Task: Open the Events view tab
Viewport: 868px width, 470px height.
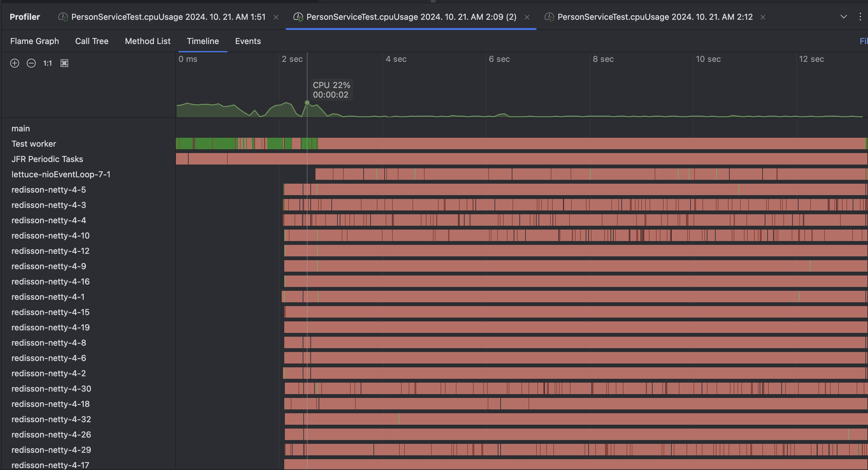Action: click(x=248, y=41)
